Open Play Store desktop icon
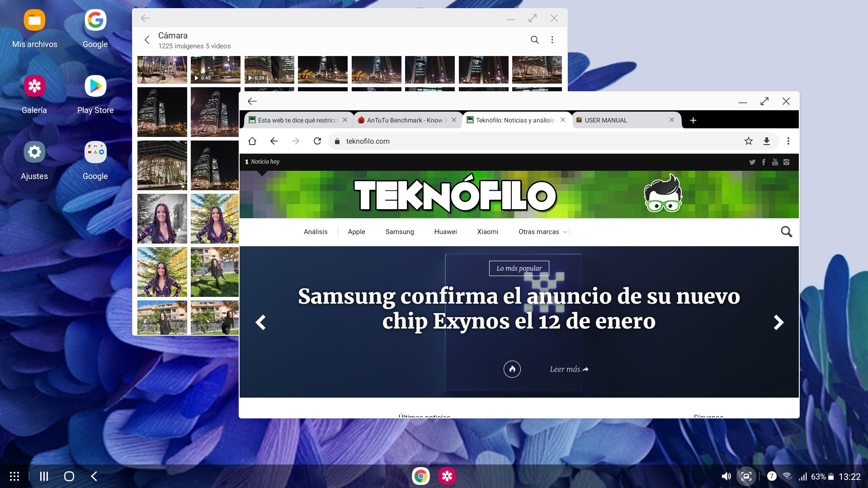This screenshot has height=488, width=868. point(95,94)
